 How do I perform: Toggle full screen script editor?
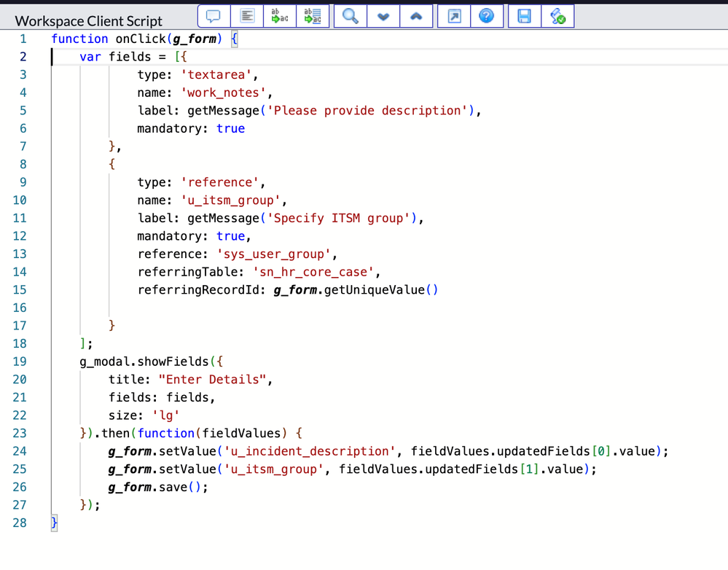(x=454, y=16)
